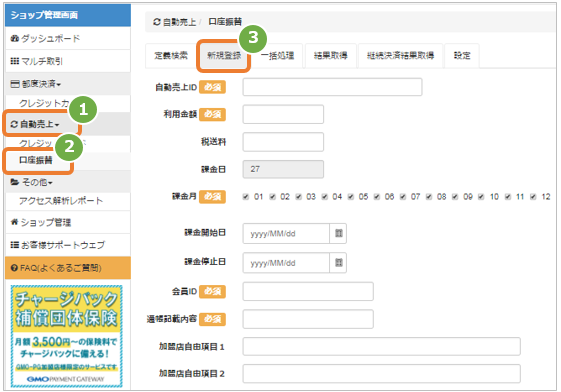Image resolution: width=561 pixels, height=392 pixels.
Task: Toggle the 09 month checkbox
Action: 455,197
